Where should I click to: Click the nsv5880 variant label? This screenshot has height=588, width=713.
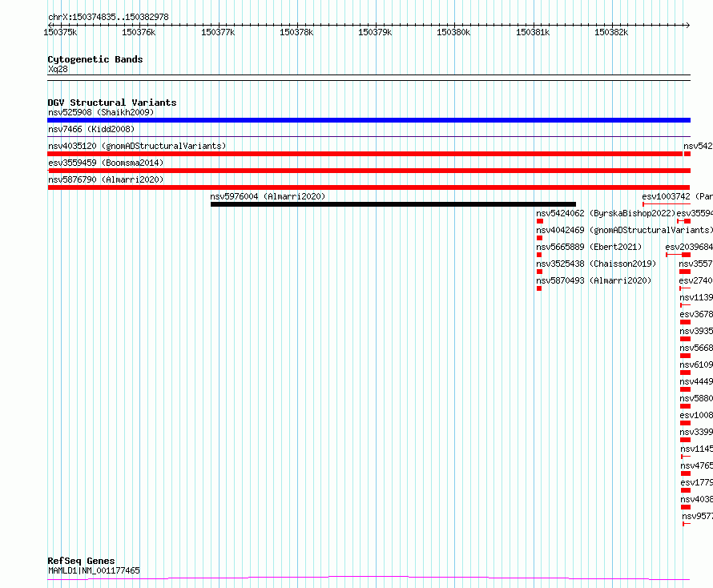click(696, 398)
